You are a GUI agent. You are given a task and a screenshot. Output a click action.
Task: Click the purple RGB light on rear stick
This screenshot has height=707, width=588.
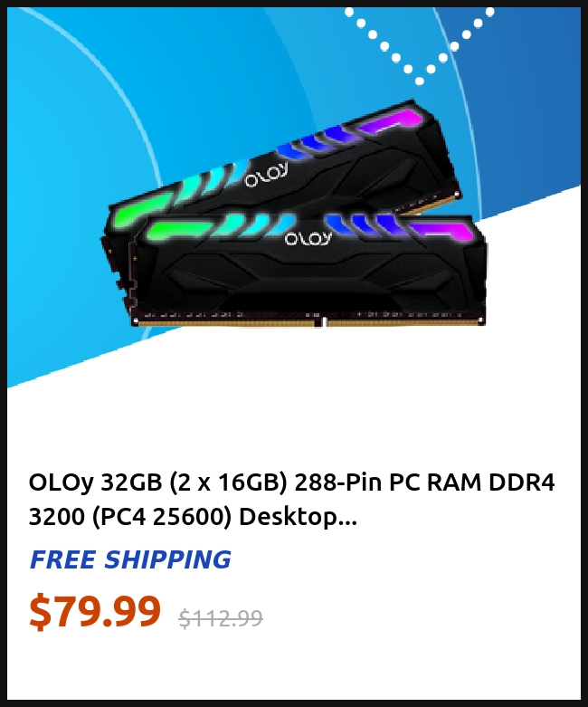pyautogui.click(x=392, y=122)
